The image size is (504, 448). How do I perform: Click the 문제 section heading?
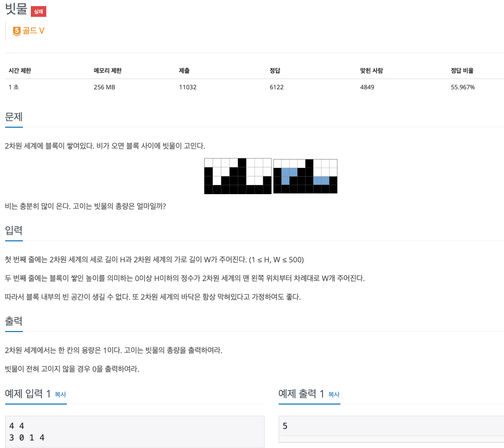[14, 117]
